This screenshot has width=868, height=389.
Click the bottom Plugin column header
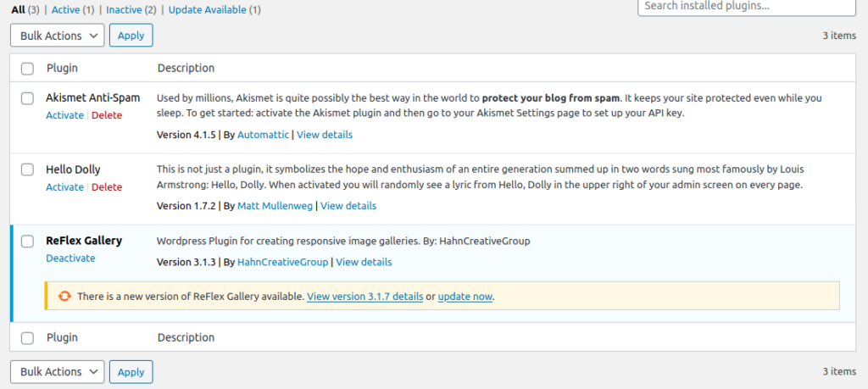pyautogui.click(x=62, y=337)
